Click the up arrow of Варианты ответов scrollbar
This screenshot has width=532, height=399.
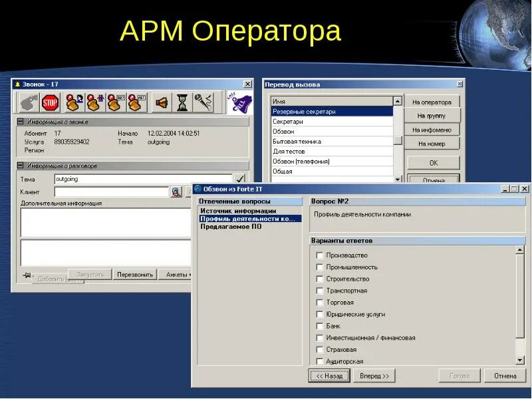520,250
